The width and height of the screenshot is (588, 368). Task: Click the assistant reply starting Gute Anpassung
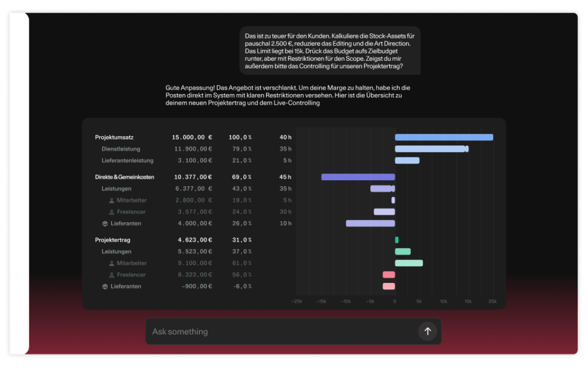click(288, 95)
